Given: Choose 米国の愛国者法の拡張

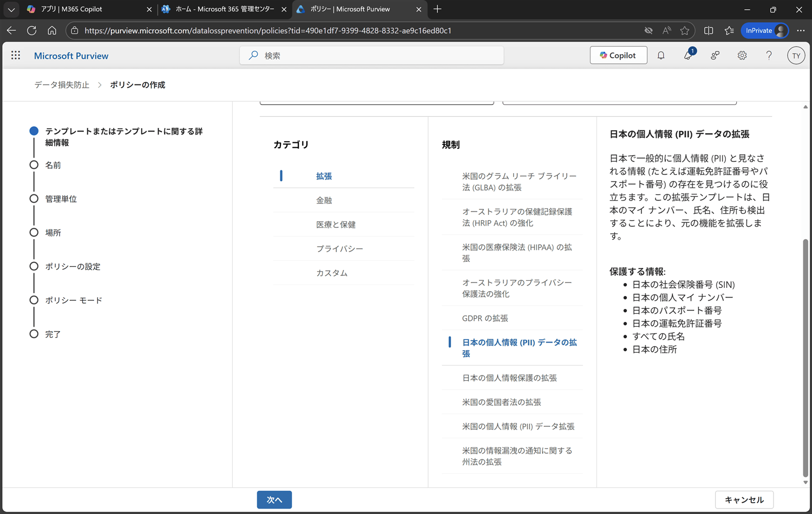Looking at the screenshot, I should (512, 402).
